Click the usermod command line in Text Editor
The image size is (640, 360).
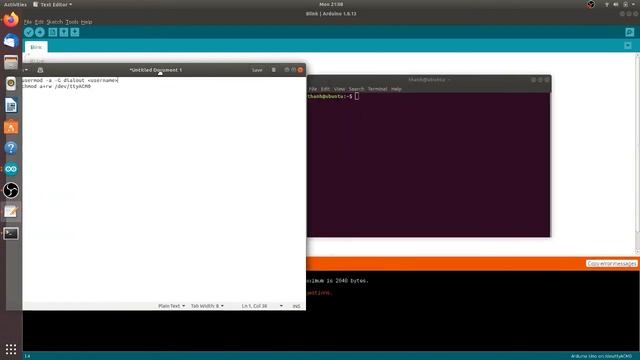(70, 80)
